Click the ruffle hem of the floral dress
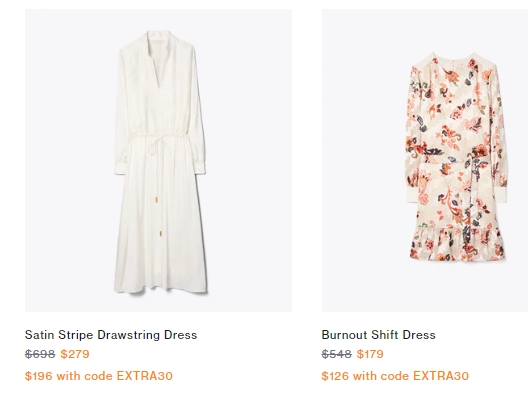This screenshot has width=528, height=394. (x=457, y=243)
